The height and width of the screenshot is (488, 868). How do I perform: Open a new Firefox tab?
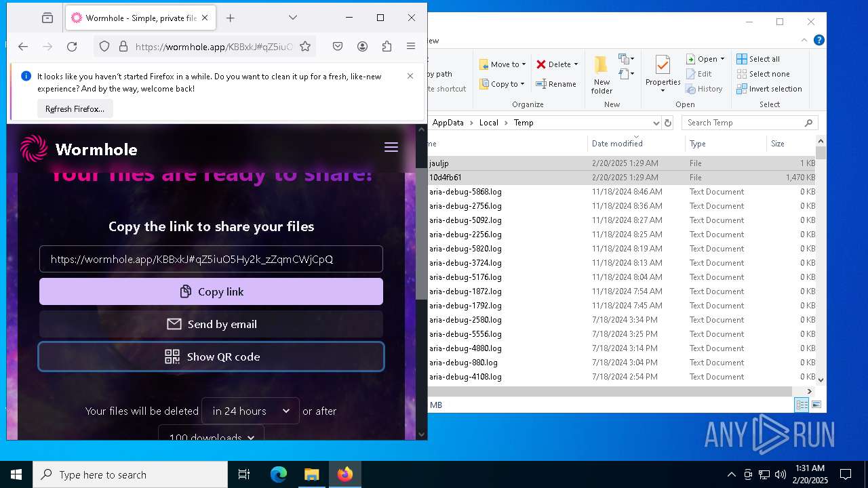coord(231,18)
